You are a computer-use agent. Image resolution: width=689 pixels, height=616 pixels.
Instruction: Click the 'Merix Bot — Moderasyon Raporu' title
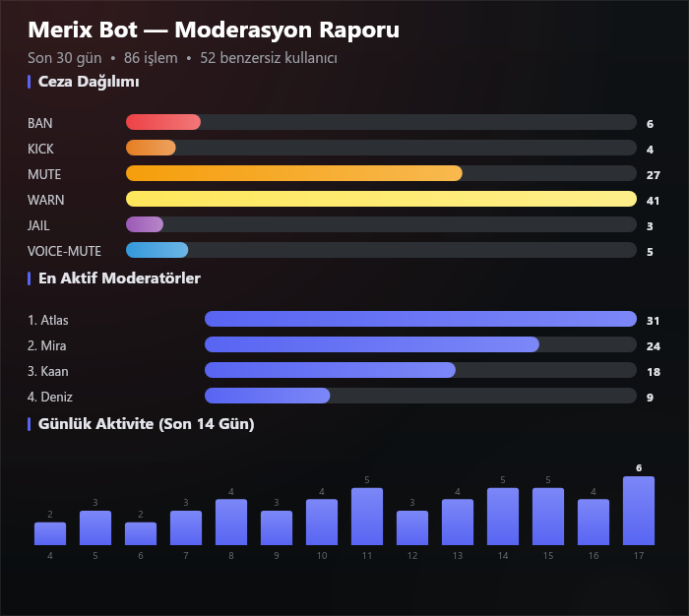pyautogui.click(x=214, y=30)
